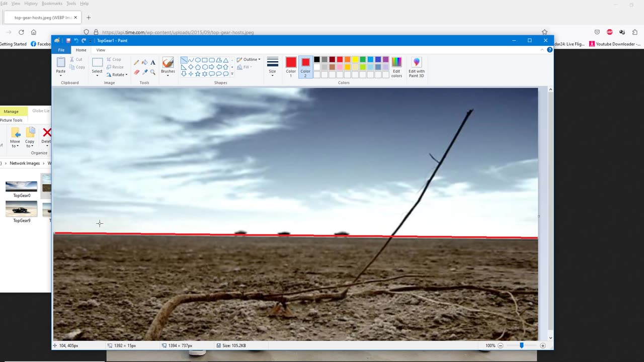Choose the Line shape in Shapes gallery
The height and width of the screenshot is (362, 644).
pyautogui.click(x=184, y=60)
